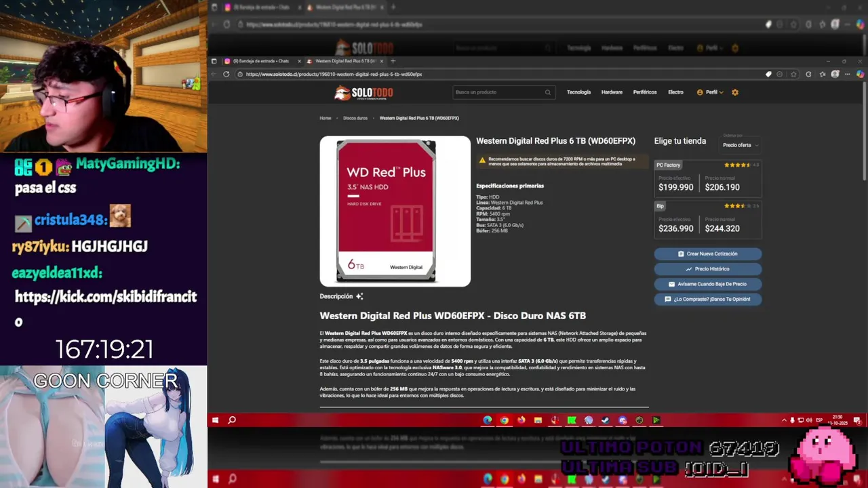Reload the SoloTodo page with the refresh icon
Screen dimensions: 868x488
point(226,74)
